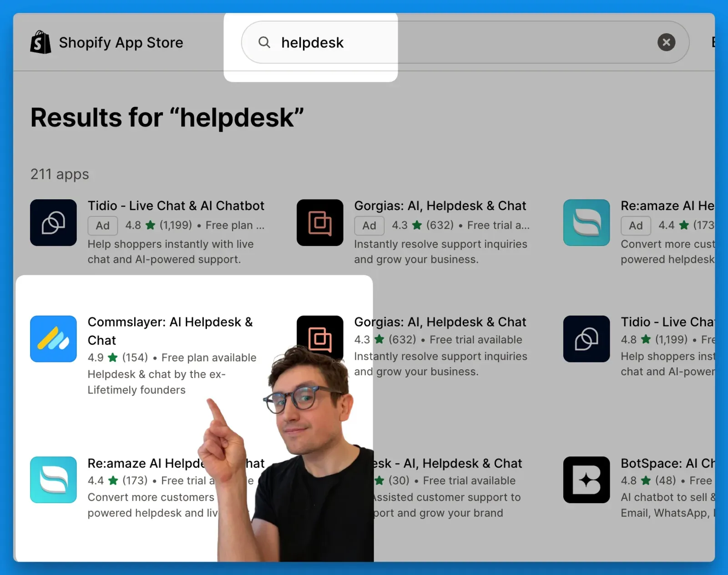Screen dimensions: 728x575
Task: Click the '211 apps' result count
Action: 60,174
